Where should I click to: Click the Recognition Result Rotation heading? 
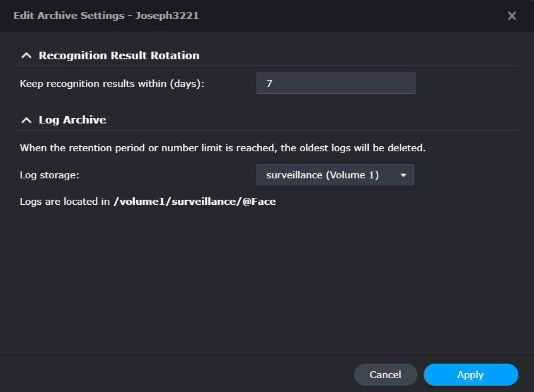[119, 55]
